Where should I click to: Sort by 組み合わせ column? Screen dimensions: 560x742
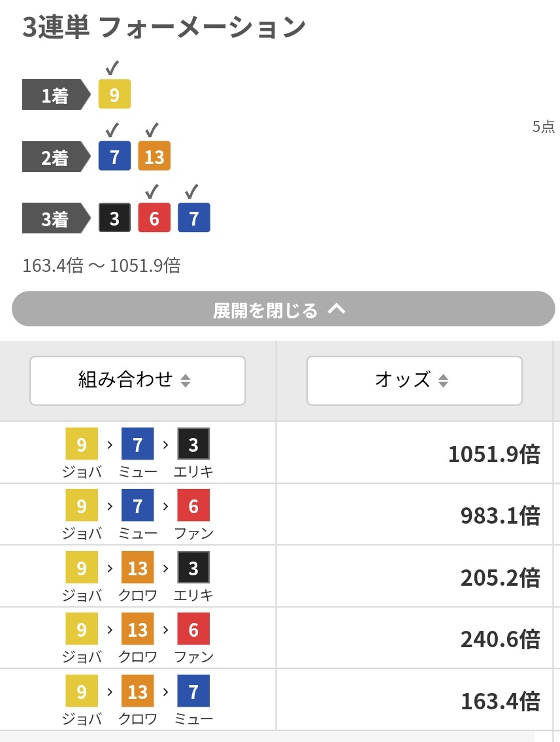tap(138, 380)
